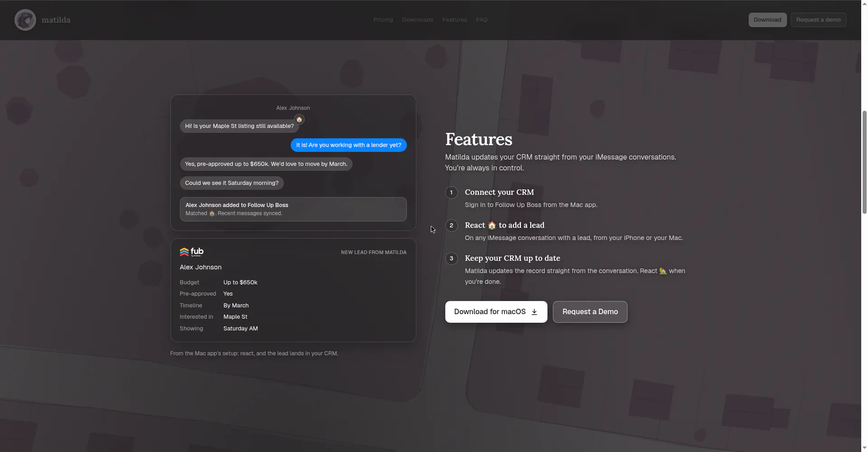Click the caption 'From the Mac app's setup'
The height and width of the screenshot is (452, 868).
pyautogui.click(x=254, y=353)
